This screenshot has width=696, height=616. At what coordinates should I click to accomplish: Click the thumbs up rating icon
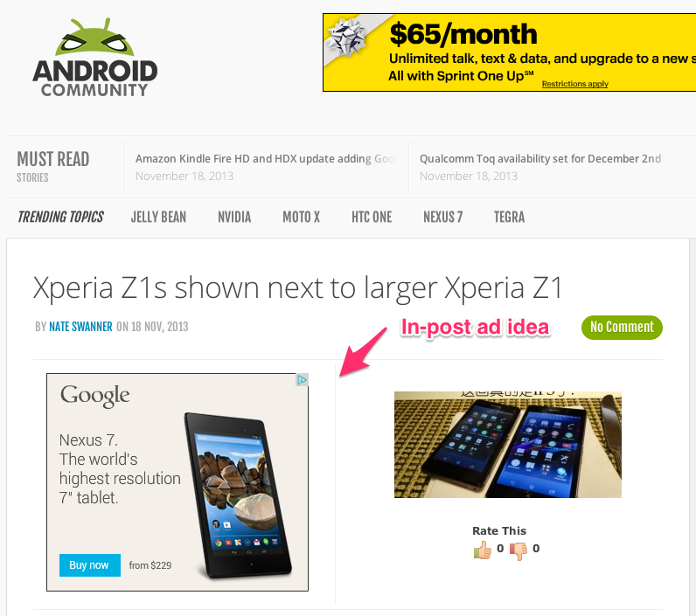483,550
